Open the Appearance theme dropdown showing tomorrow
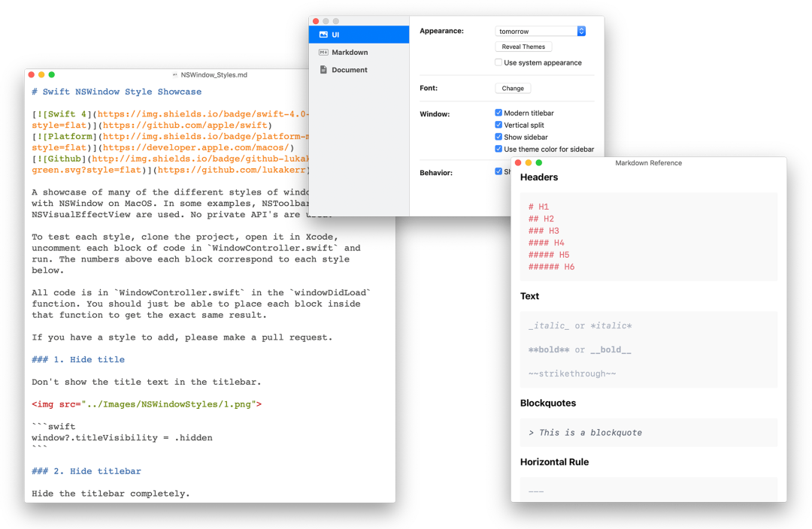This screenshot has width=812, height=529. (x=540, y=32)
